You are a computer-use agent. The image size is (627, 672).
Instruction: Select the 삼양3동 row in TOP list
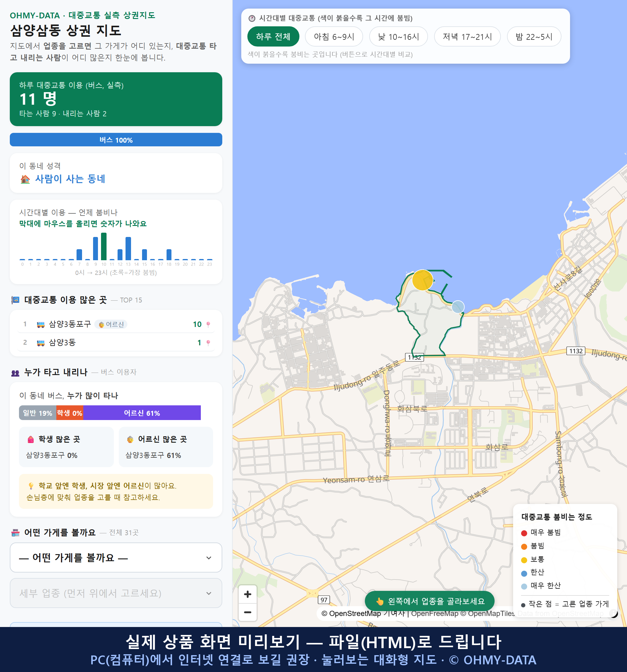pos(116,342)
